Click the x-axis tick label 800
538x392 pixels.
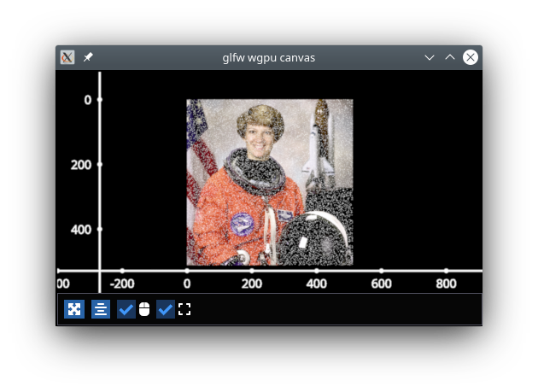[x=446, y=284]
